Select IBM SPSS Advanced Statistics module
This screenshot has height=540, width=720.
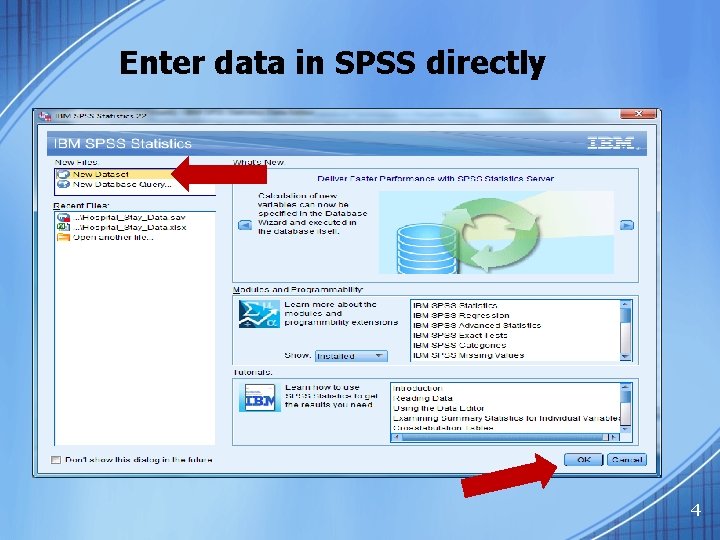pos(477,326)
